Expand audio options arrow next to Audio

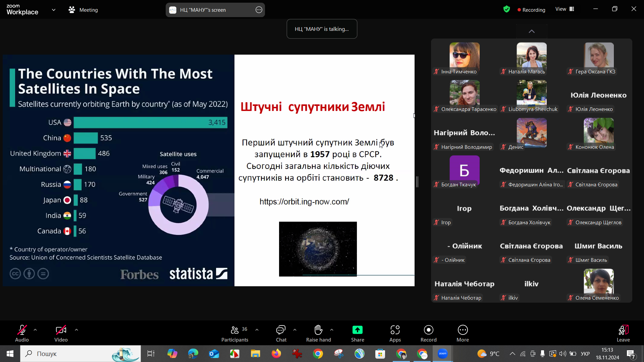click(35, 330)
